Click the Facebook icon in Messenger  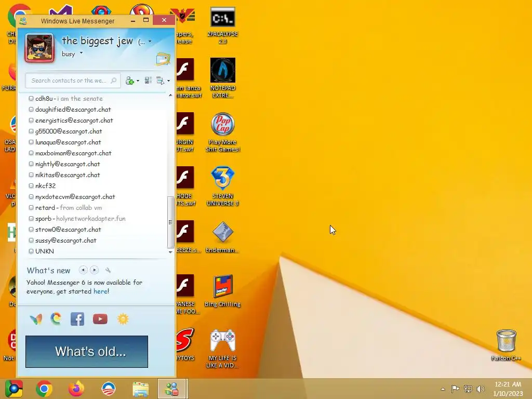(77, 320)
